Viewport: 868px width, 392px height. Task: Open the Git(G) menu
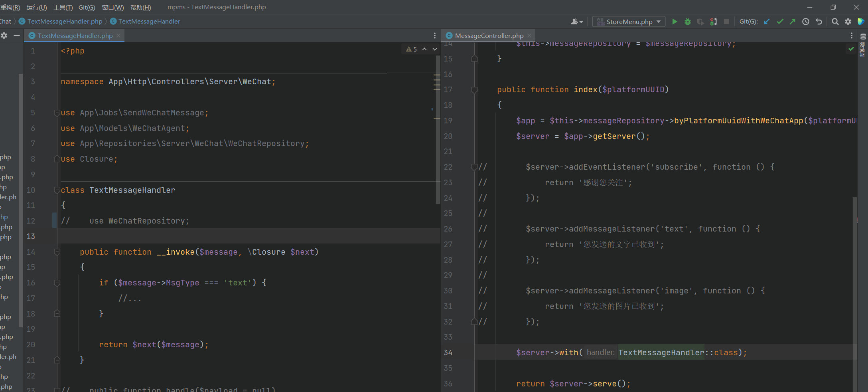coord(87,7)
